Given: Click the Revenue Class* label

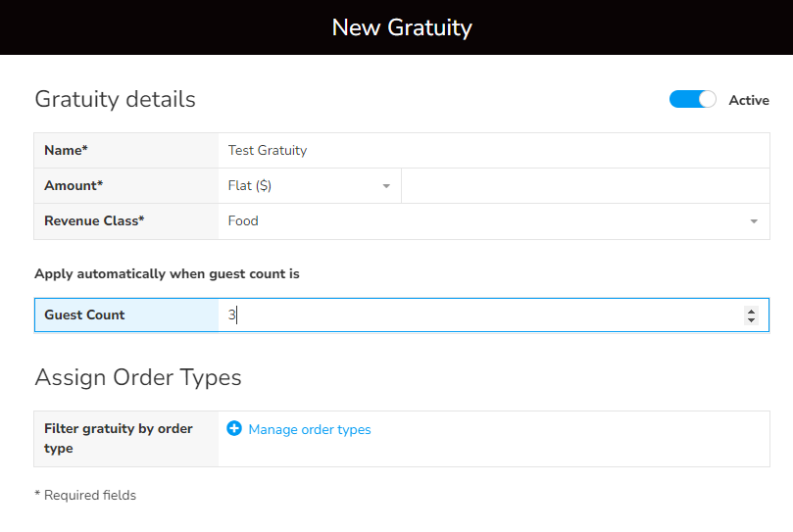Looking at the screenshot, I should 94,221.
